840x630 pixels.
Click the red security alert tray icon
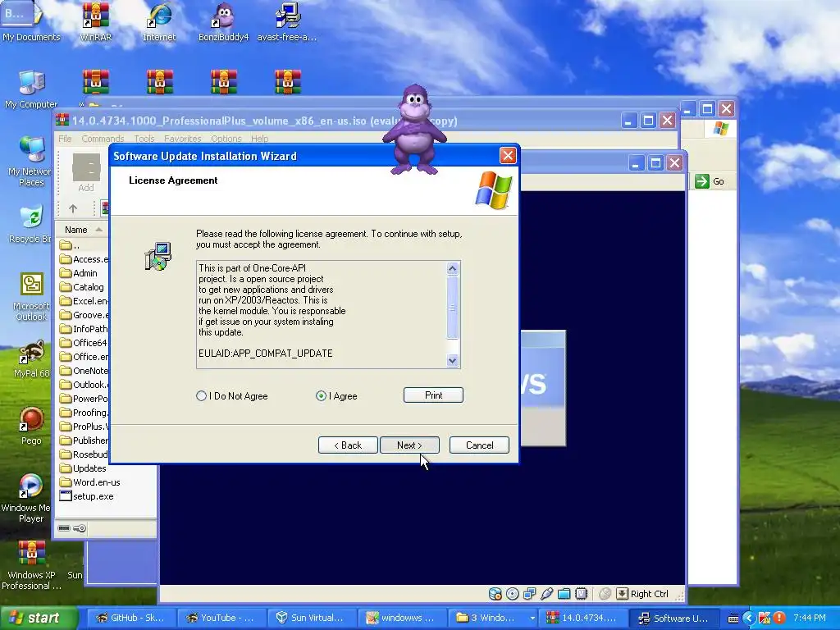[779, 618]
